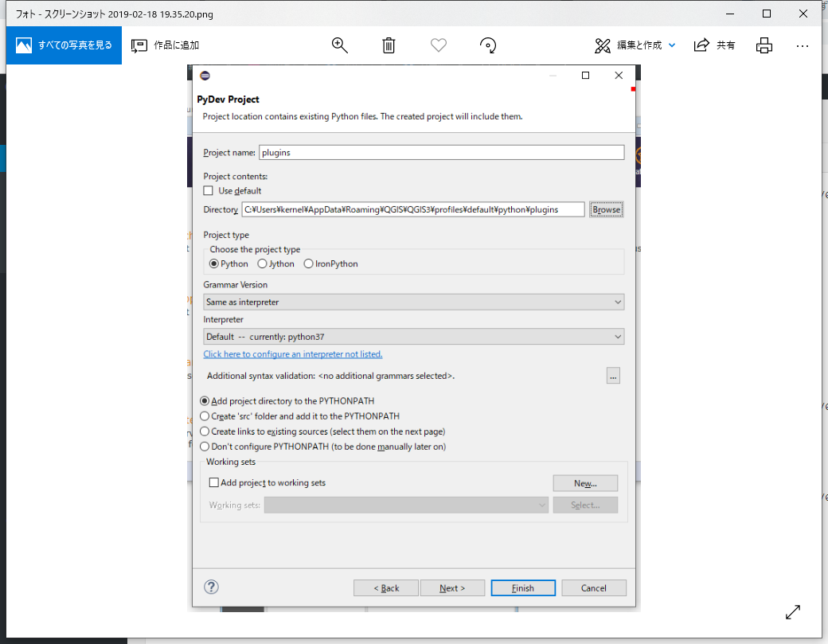Image resolution: width=828 pixels, height=644 pixels.
Task: Click the add to creation menu item
Action: tap(166, 45)
